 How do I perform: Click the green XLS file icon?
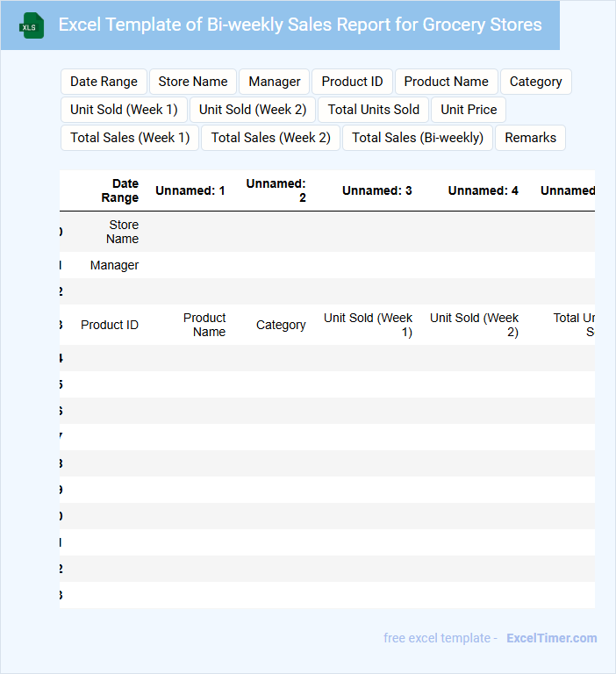click(x=32, y=25)
